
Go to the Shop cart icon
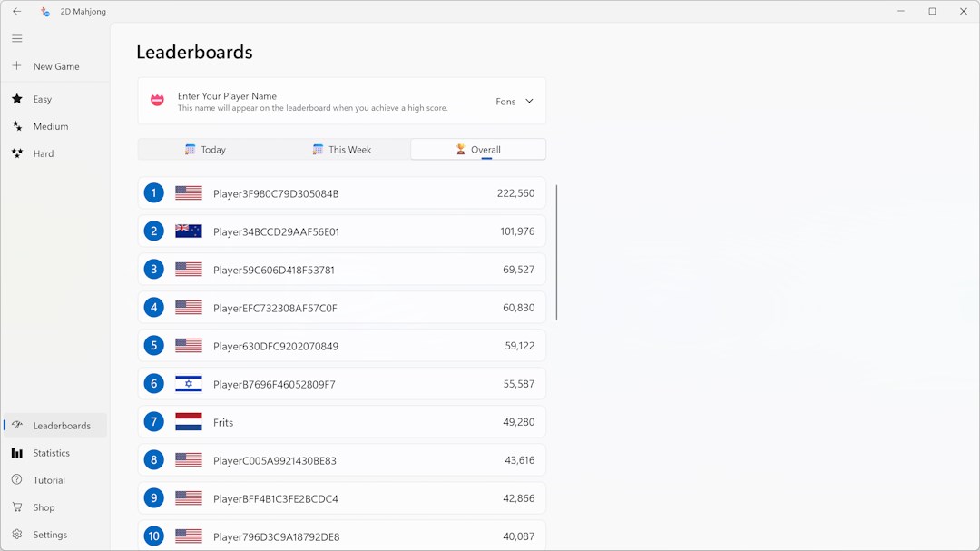[16, 507]
